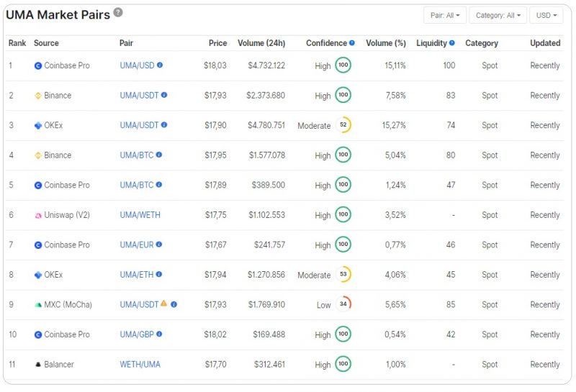The height and width of the screenshot is (392, 576).
Task: Click confidence 100 circle in Uniswap row
Action: [343, 214]
